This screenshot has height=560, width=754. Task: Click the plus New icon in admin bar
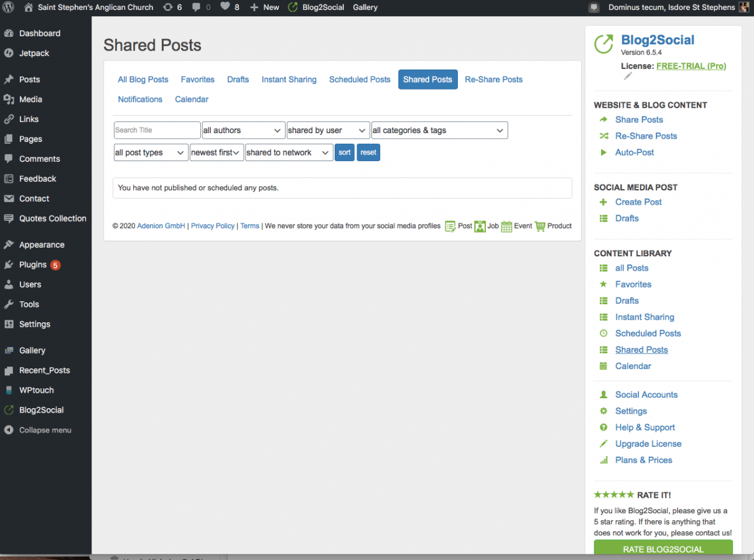click(254, 7)
